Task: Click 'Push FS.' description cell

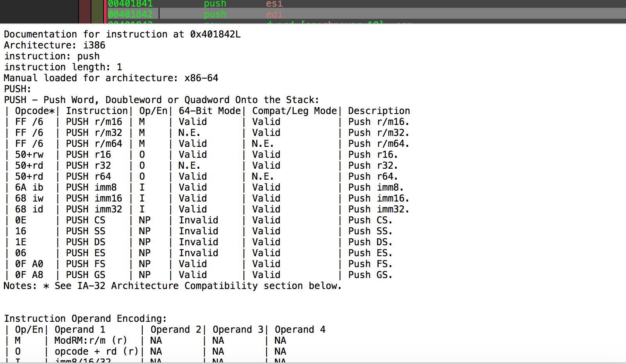Action: [370, 264]
